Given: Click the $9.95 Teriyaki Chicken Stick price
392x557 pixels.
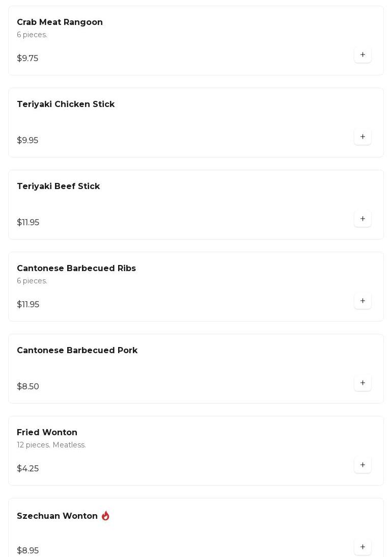Looking at the screenshot, I should 27,141.
